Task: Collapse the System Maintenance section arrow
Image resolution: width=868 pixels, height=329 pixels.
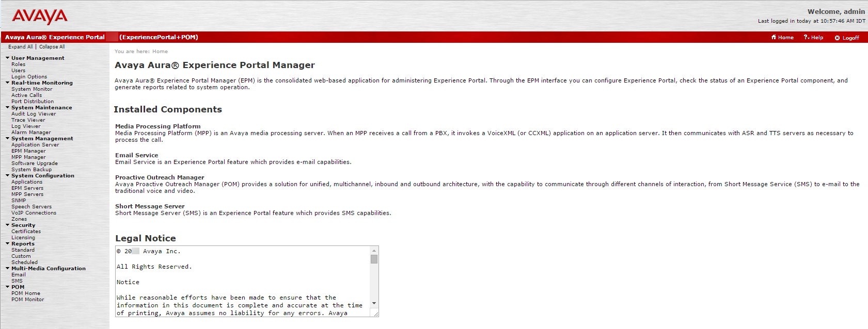Action: 7,107
